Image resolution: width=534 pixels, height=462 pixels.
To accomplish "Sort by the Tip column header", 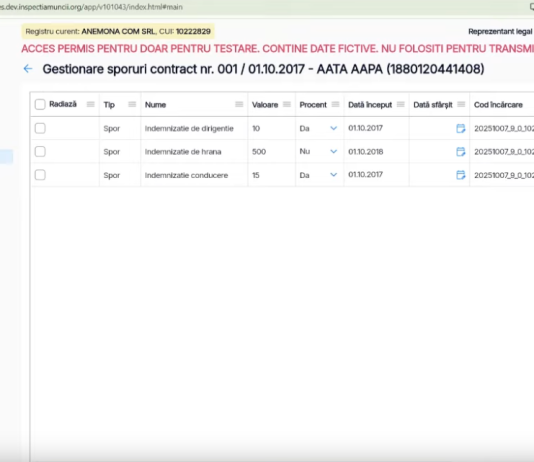I will [x=109, y=105].
